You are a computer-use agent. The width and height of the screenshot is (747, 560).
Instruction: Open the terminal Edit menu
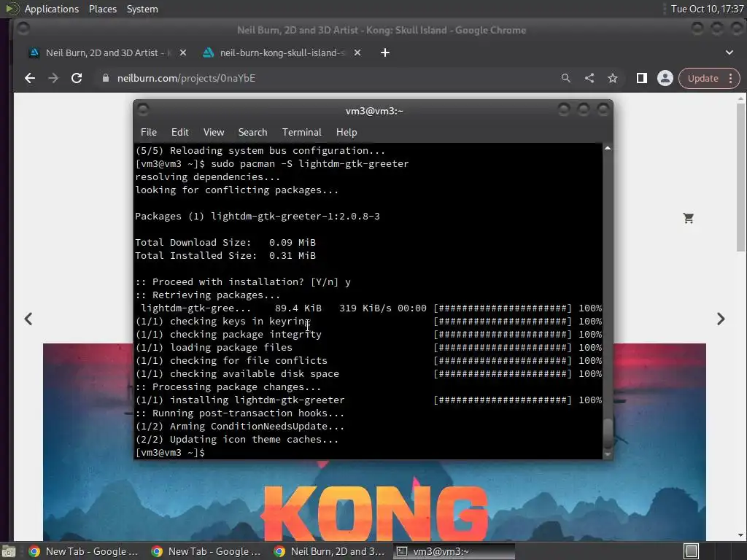tap(179, 132)
